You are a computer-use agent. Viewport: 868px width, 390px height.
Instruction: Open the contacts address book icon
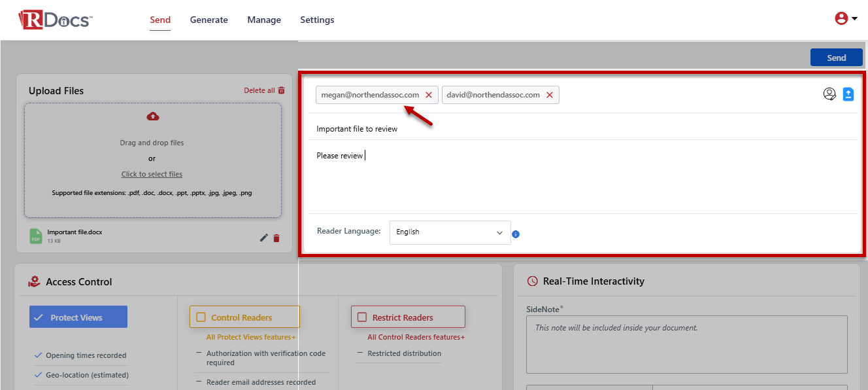829,94
